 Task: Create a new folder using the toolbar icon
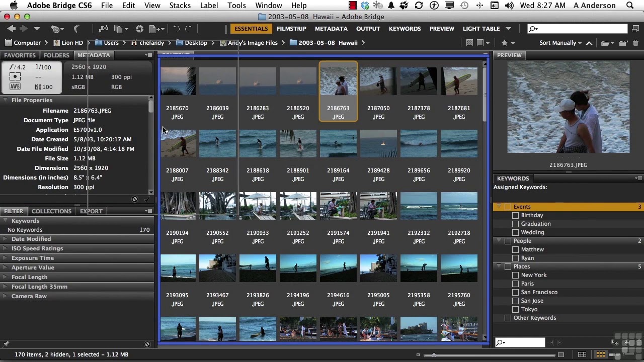(623, 43)
